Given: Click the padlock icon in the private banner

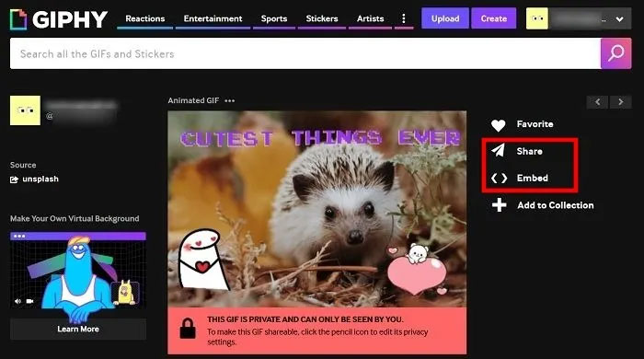Looking at the screenshot, I should [x=188, y=329].
